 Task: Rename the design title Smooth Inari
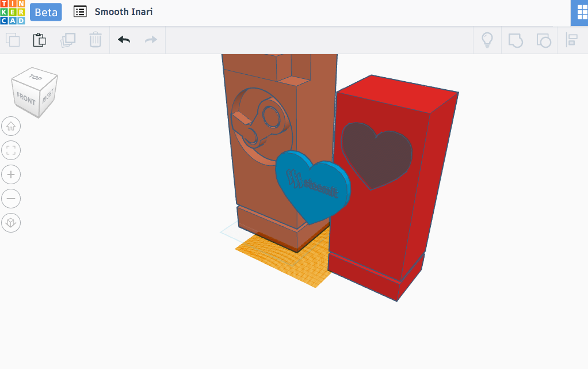pyautogui.click(x=123, y=12)
